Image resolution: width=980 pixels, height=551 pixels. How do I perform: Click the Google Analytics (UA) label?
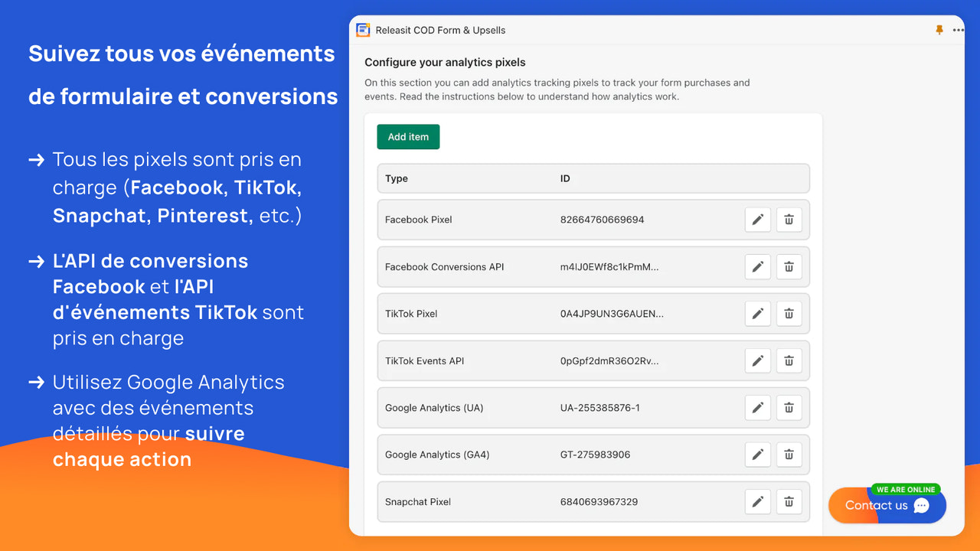click(x=434, y=408)
